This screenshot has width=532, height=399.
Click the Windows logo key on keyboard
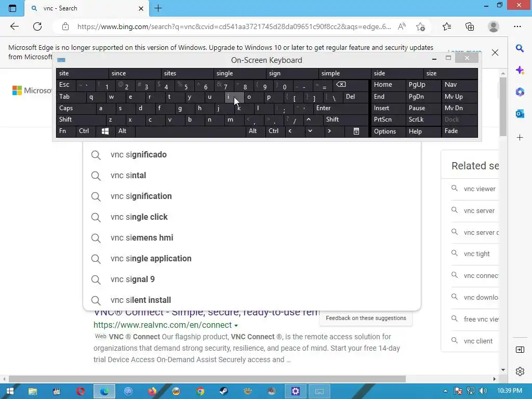click(105, 131)
